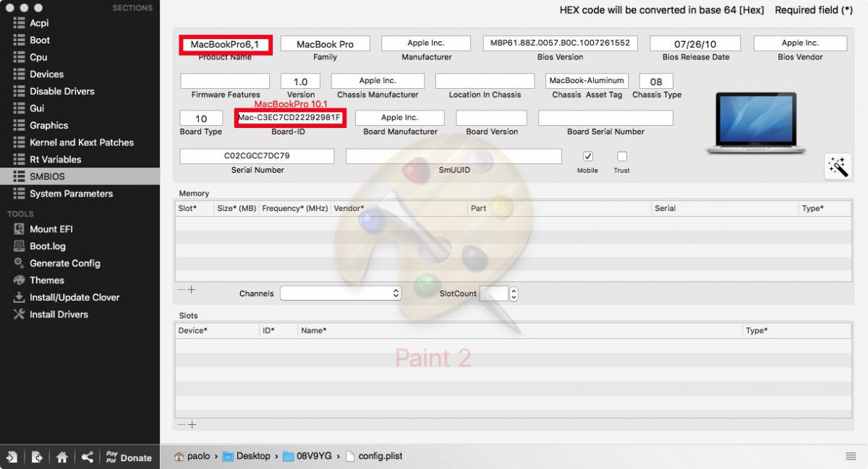Click the Desktop folder in path bar
Screen dimensions: 868x469
click(x=247, y=456)
